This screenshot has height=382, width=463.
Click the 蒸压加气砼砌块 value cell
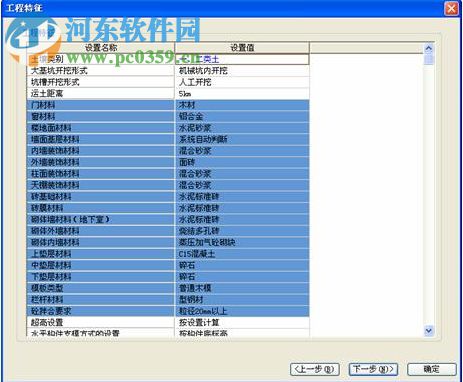click(242, 242)
